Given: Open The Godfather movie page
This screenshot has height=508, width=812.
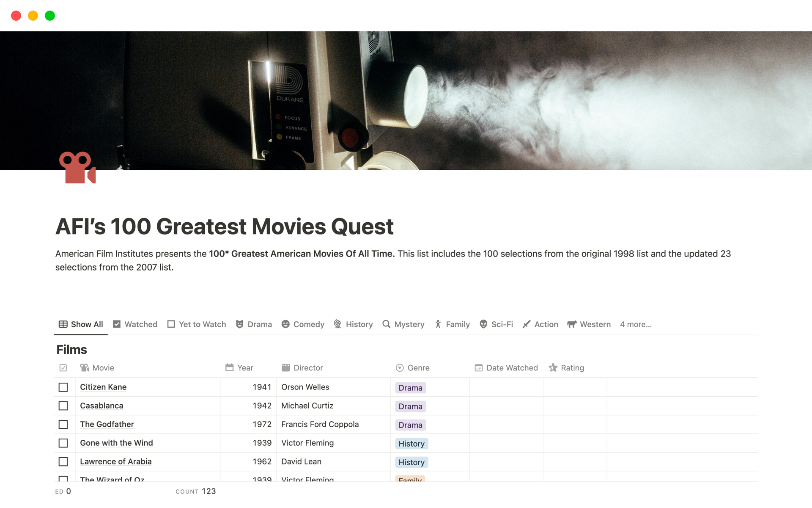Looking at the screenshot, I should click(x=107, y=424).
